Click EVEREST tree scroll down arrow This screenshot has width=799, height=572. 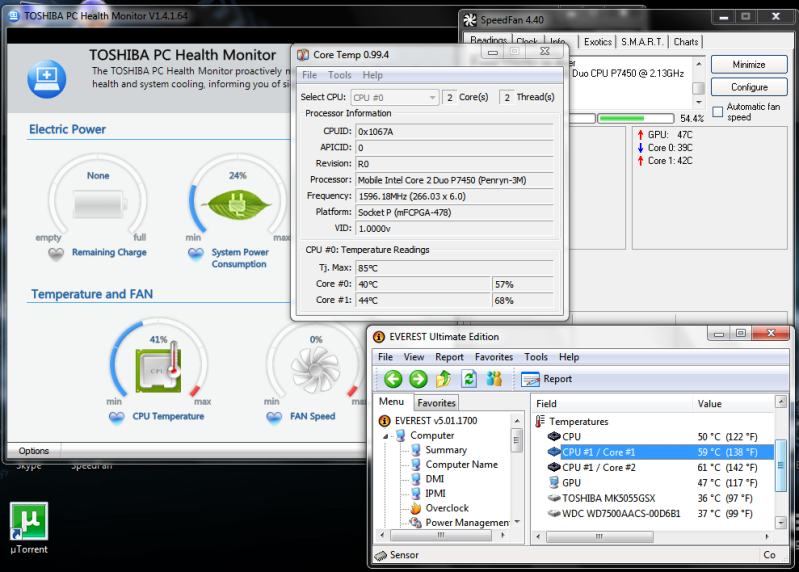(x=517, y=521)
